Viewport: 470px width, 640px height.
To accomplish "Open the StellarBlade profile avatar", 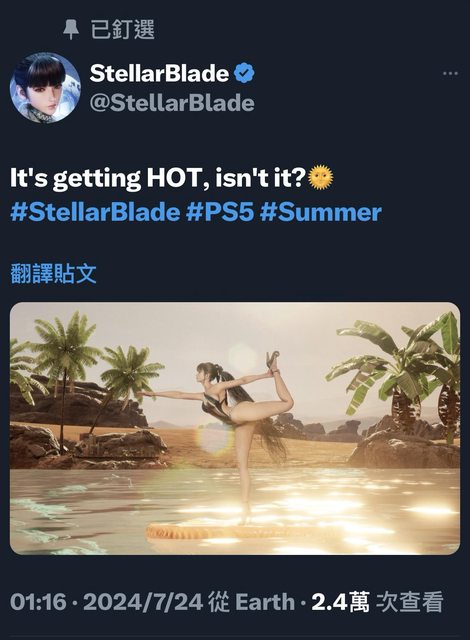I will 45,87.
